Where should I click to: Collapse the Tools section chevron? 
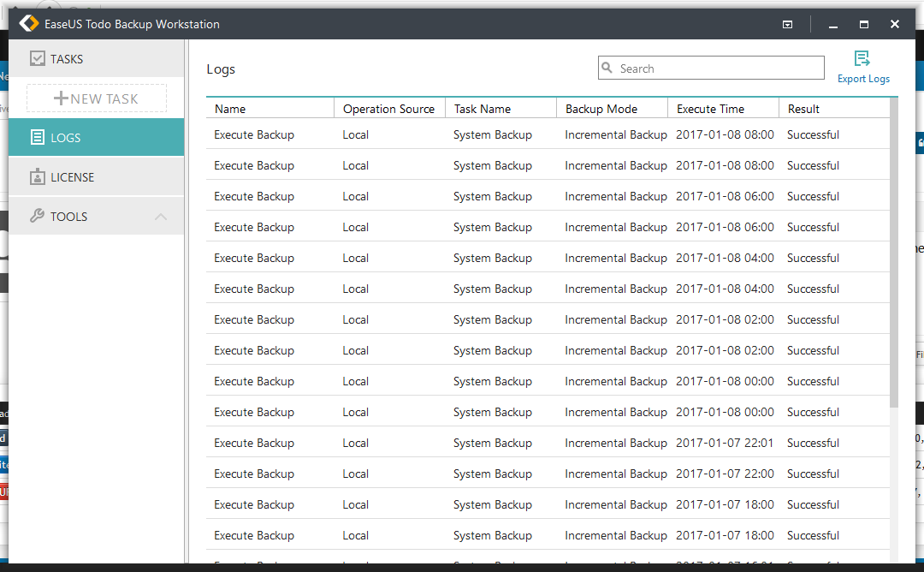[161, 217]
